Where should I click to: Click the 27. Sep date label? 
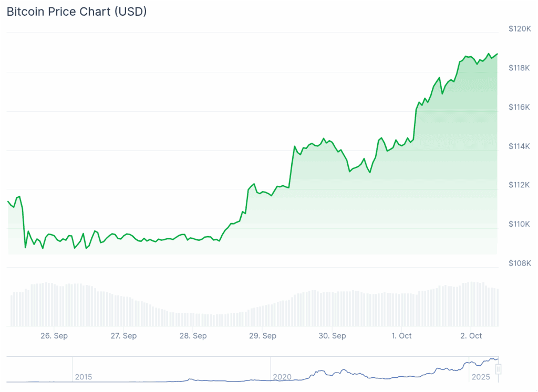[123, 336]
